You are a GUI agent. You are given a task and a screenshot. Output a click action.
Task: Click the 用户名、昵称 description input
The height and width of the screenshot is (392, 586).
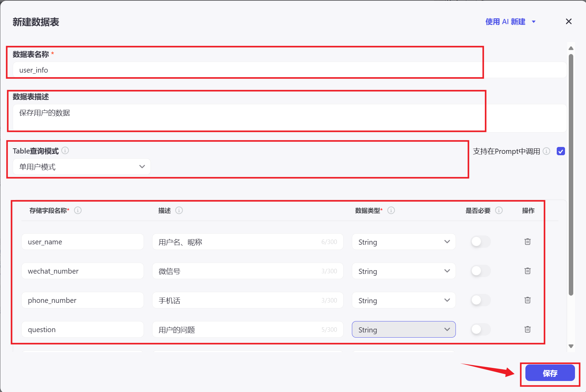[248, 242]
